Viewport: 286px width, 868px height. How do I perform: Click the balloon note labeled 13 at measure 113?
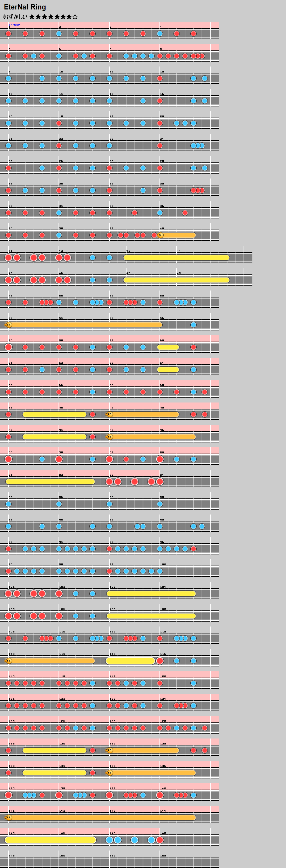9,661
